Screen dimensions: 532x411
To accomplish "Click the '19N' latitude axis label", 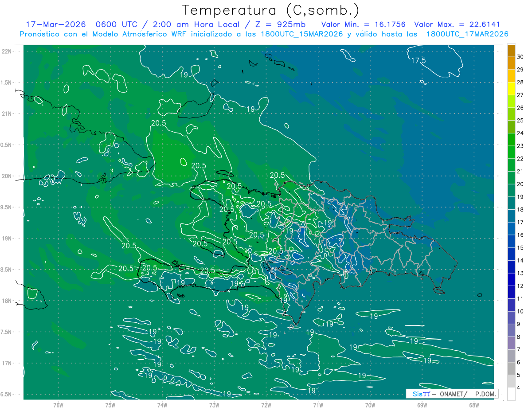I will (x=7, y=238).
